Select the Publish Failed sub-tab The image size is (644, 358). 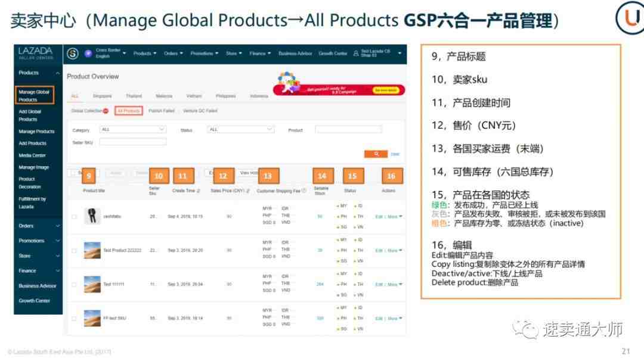162,111
